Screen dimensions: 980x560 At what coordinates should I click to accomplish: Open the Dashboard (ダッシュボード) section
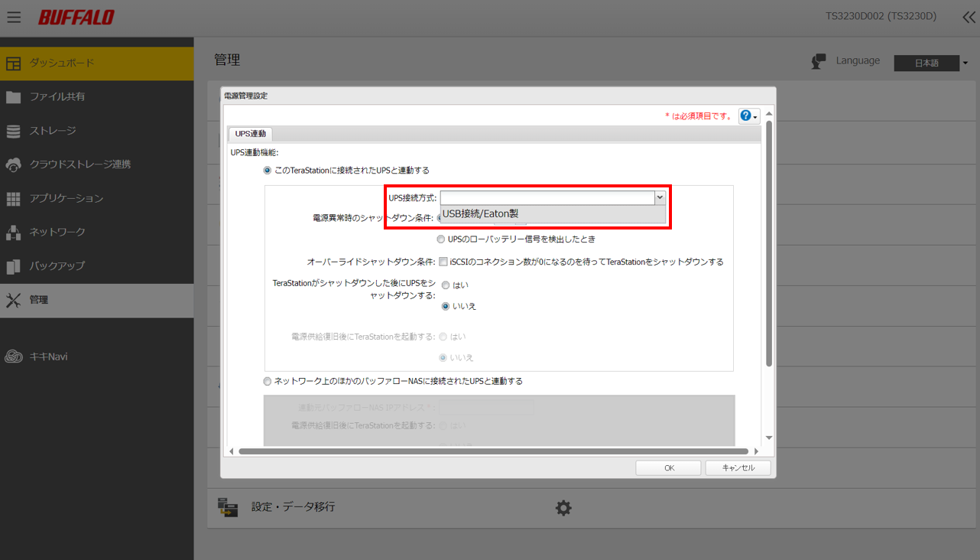14,61
